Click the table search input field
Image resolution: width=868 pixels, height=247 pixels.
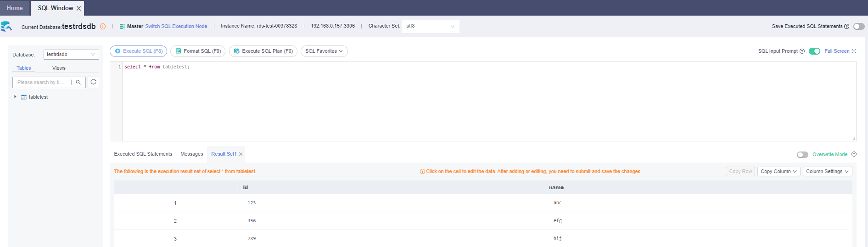(x=42, y=82)
